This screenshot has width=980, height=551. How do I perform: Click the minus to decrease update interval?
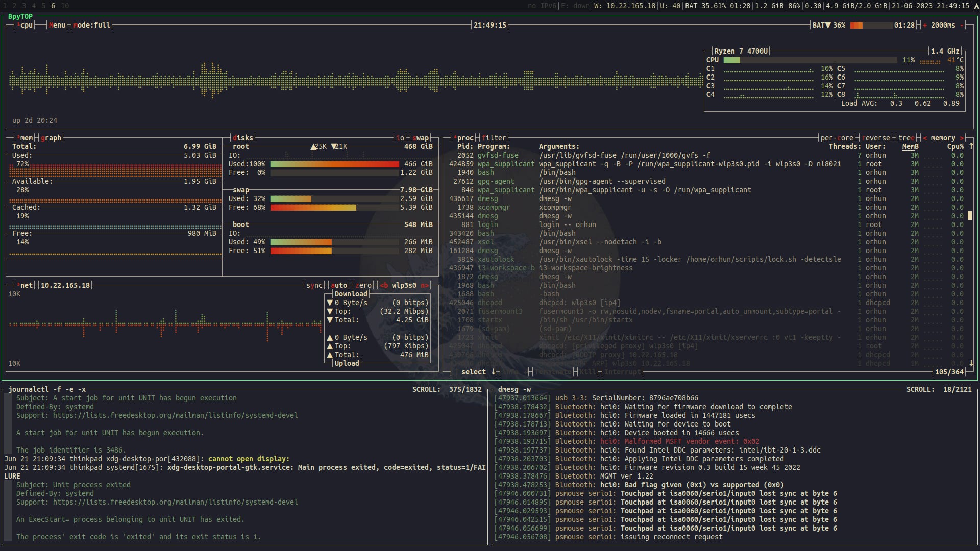[x=962, y=25]
